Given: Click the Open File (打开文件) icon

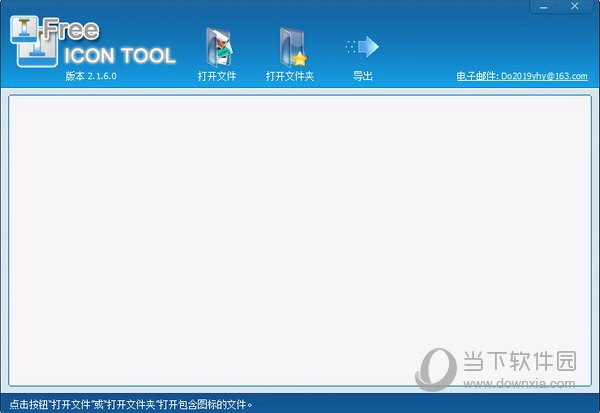Looking at the screenshot, I should (218, 47).
